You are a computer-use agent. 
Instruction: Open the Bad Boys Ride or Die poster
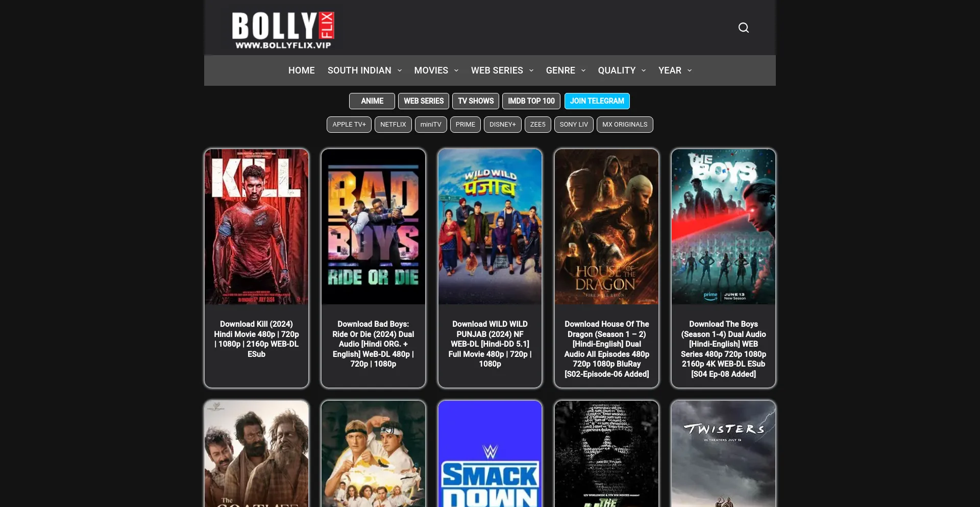click(x=373, y=227)
